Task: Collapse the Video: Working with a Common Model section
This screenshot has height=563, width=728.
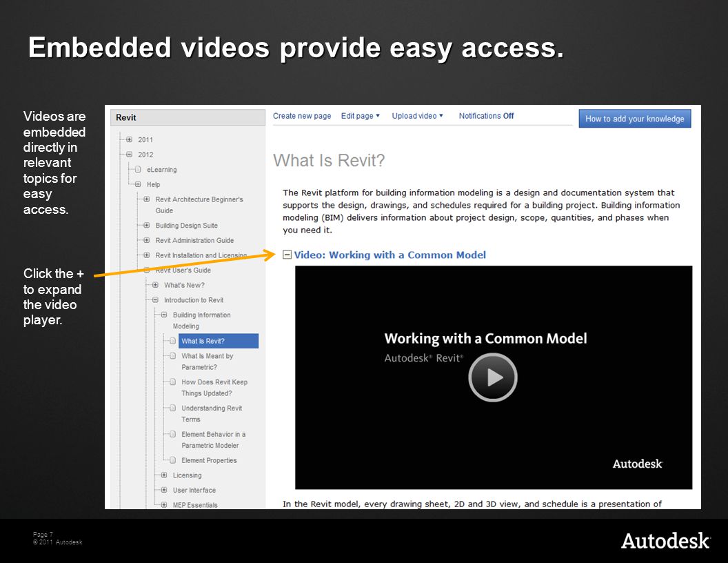Action: tap(287, 255)
